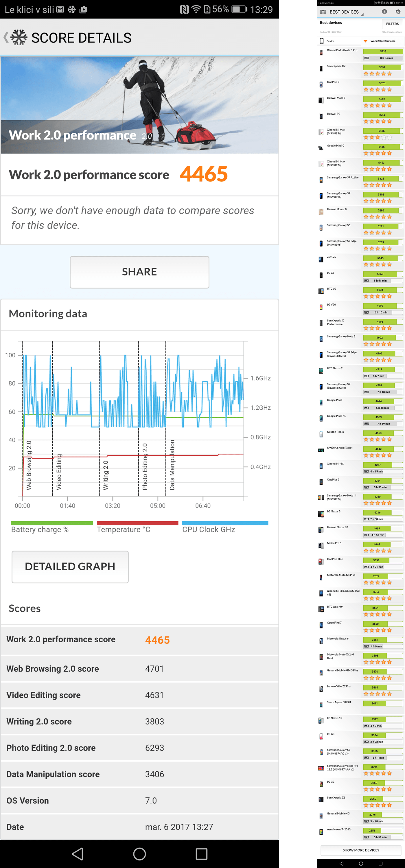Image resolution: width=405 pixels, height=868 pixels.
Task: Tap the Huawei P9 score bar 5554
Action: tap(383, 115)
